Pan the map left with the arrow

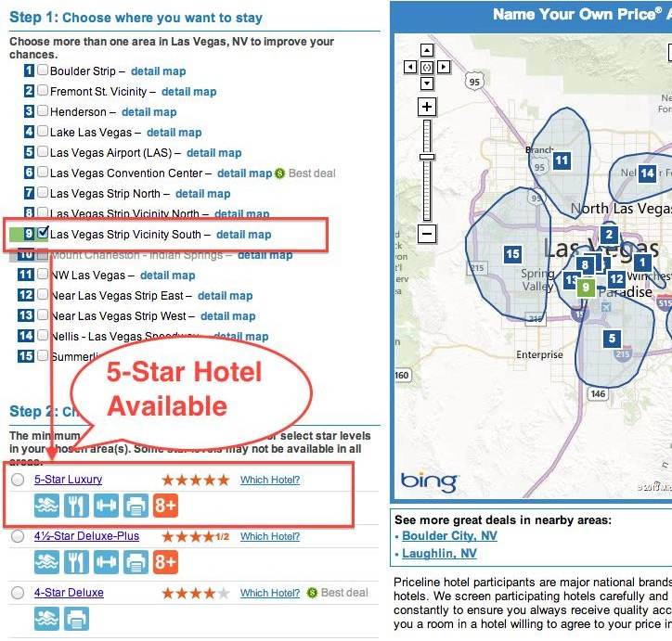point(410,67)
